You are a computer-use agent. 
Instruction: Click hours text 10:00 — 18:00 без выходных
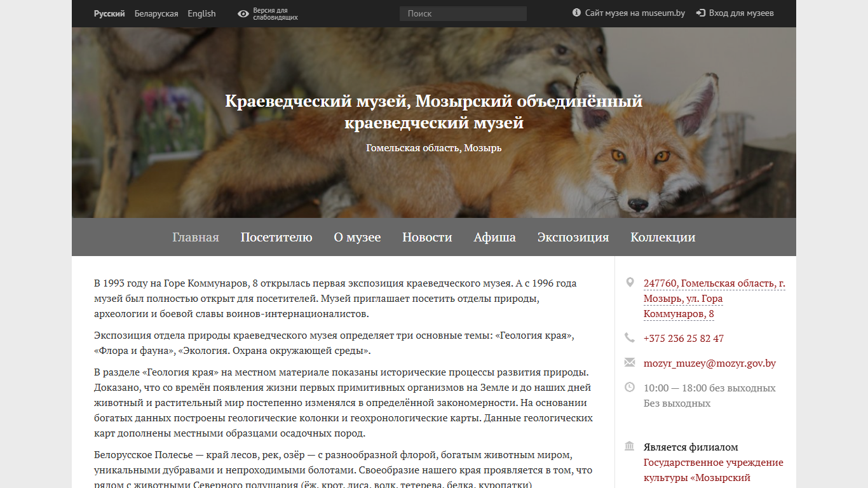[x=710, y=388]
